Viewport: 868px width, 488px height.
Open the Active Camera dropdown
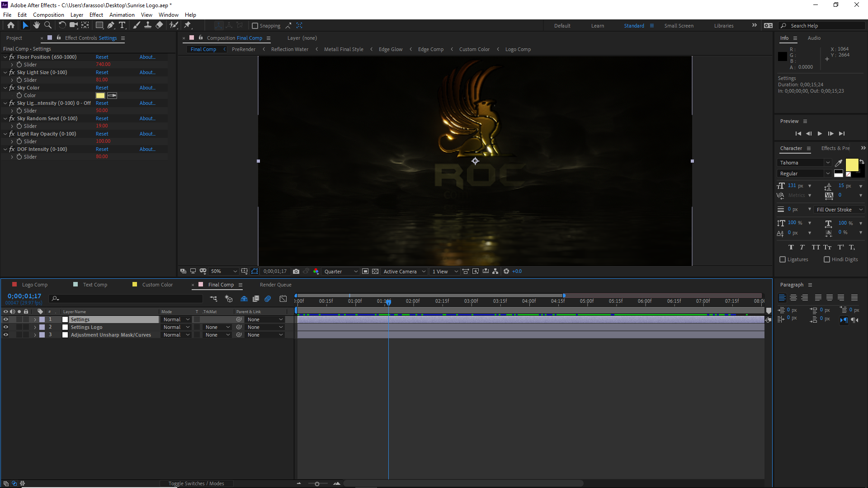coord(404,271)
